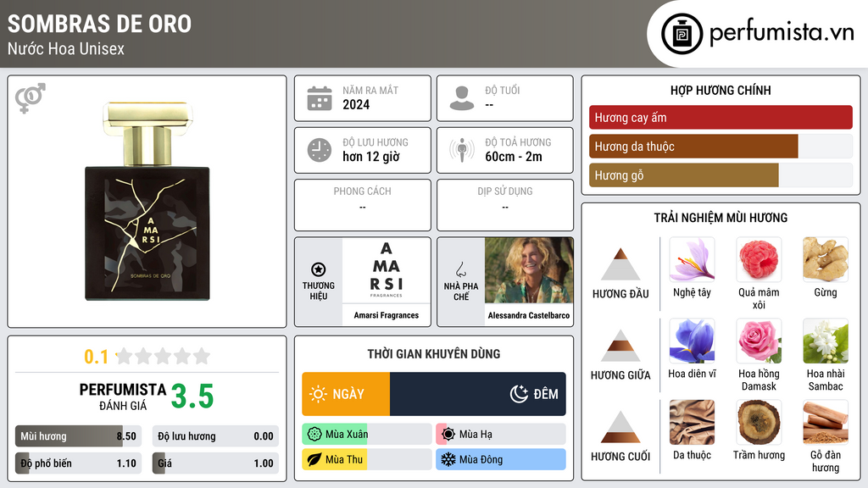Screen dimensions: 868x488
Task: Click the Mùa Đông season bar
Action: [501, 459]
